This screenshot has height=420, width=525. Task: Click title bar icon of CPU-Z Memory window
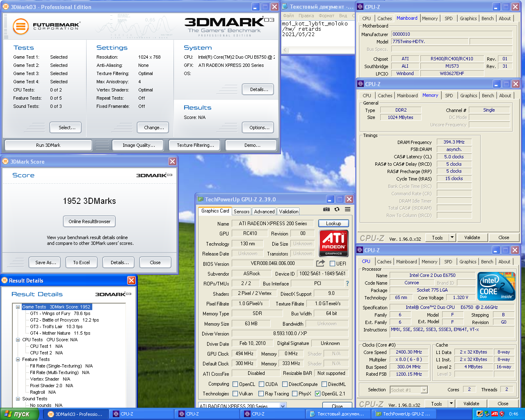(x=361, y=84)
